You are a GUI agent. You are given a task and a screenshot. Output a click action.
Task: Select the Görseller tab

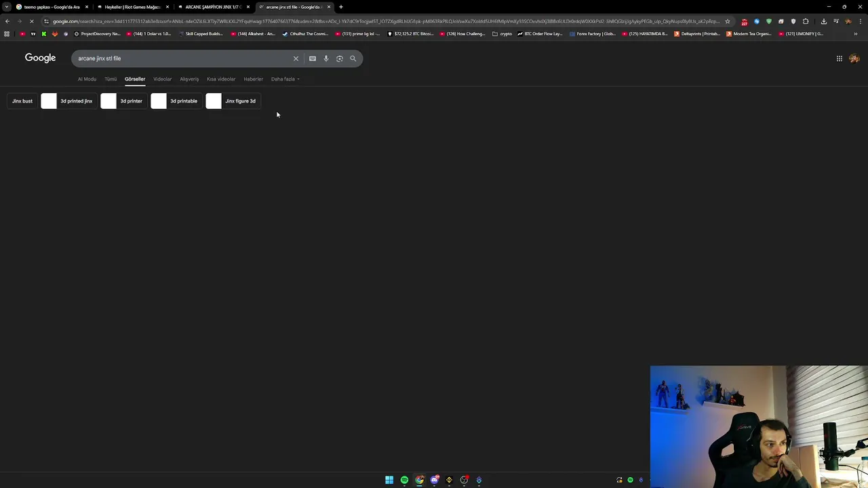[x=135, y=79]
